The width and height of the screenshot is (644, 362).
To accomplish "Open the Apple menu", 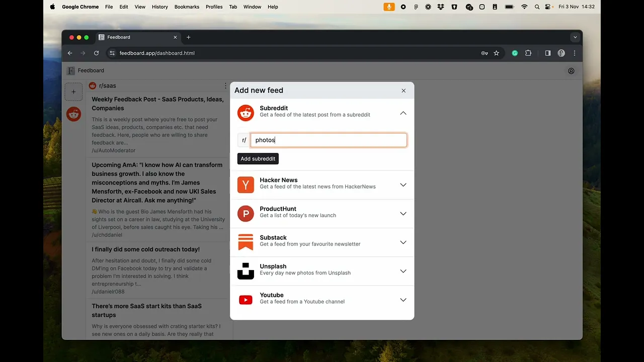I will coord(52,7).
